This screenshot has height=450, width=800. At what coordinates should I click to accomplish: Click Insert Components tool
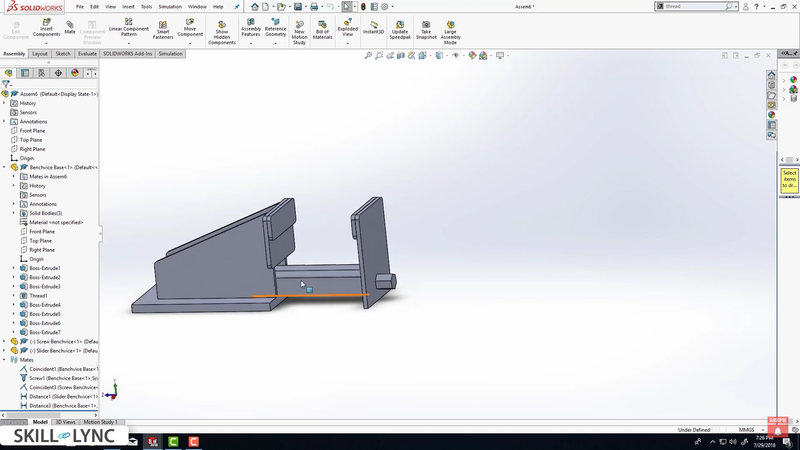pos(46,29)
